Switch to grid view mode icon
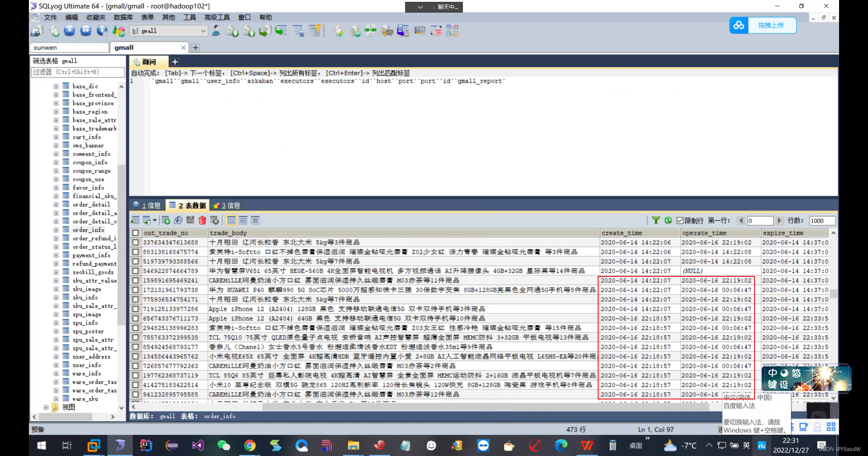This screenshot has height=456, width=868. pyautogui.click(x=231, y=220)
